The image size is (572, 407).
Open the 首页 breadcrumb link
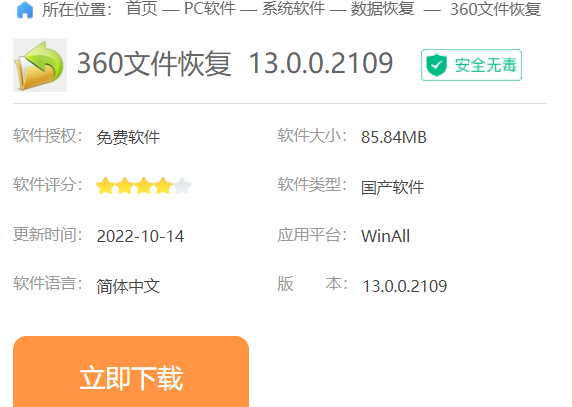[142, 9]
